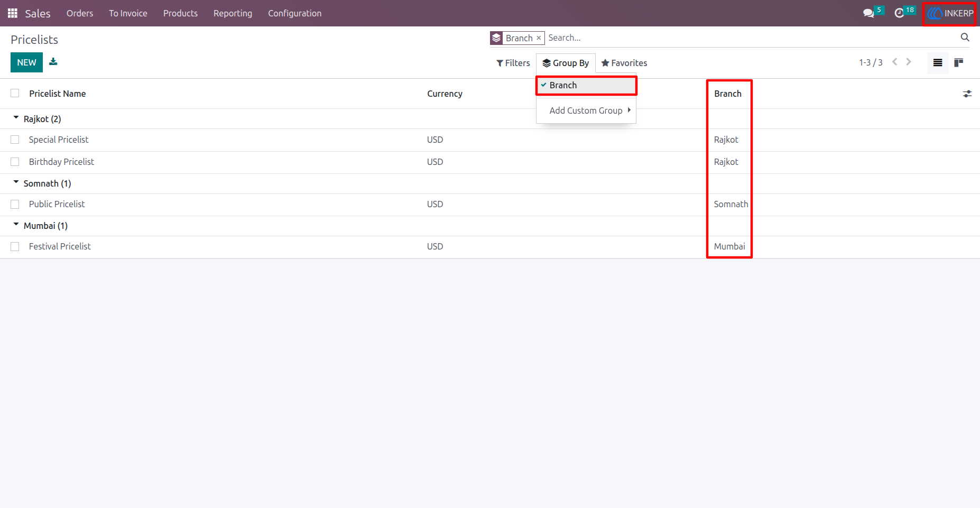Sort by Currency column header
Screen dimensions: 980x508
click(445, 94)
